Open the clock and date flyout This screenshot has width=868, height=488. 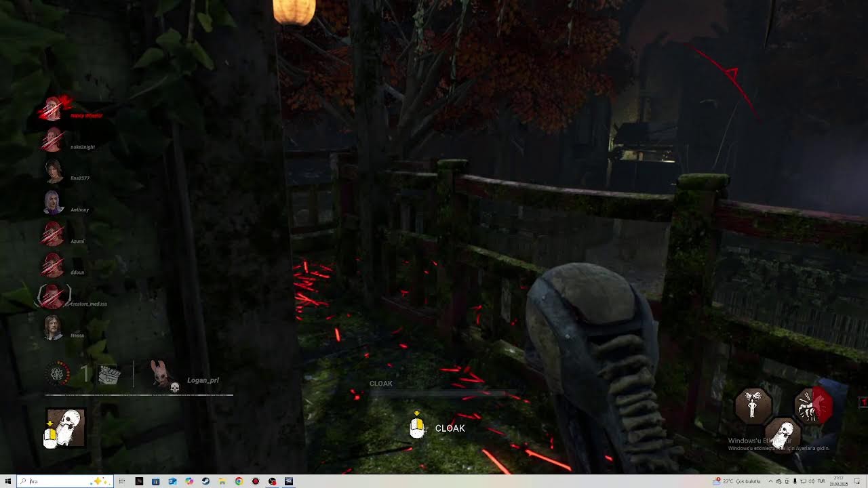click(839, 481)
